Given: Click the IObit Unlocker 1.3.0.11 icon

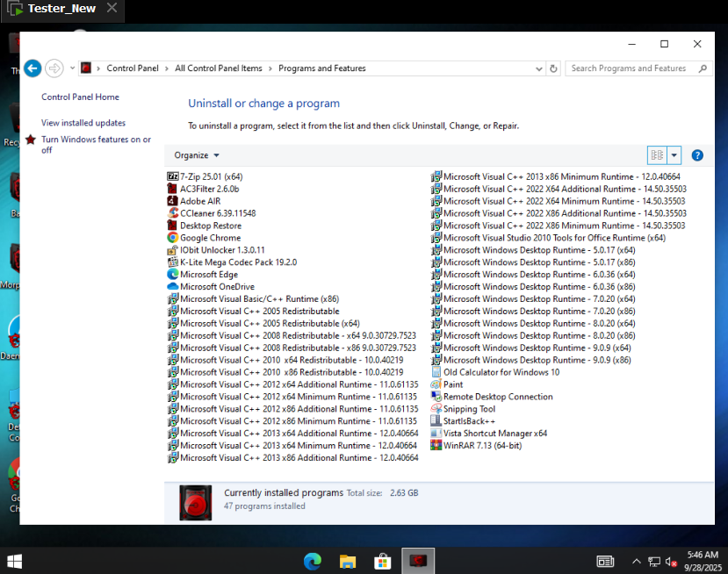Looking at the screenshot, I should [x=173, y=250].
